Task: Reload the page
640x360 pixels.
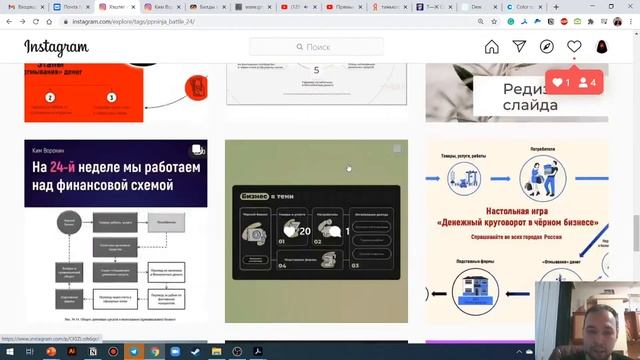Action: point(36,22)
